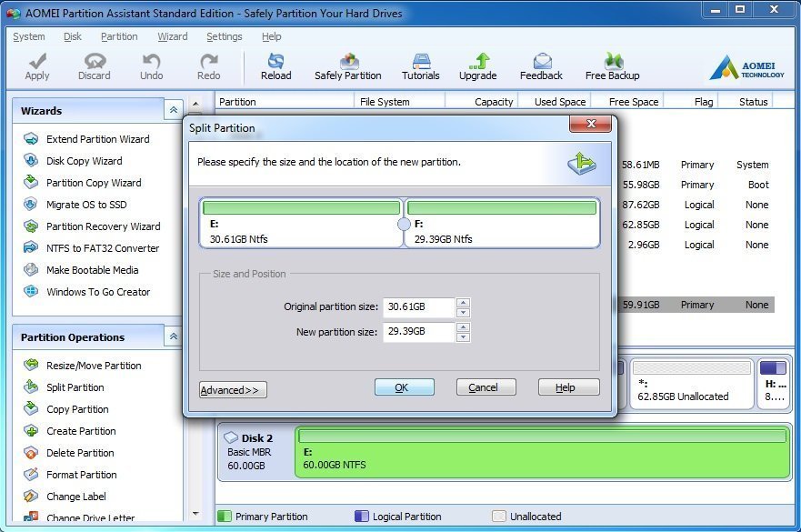This screenshot has height=532, width=801.
Task: Choose Split Partition in sidebar
Action: coord(64,387)
